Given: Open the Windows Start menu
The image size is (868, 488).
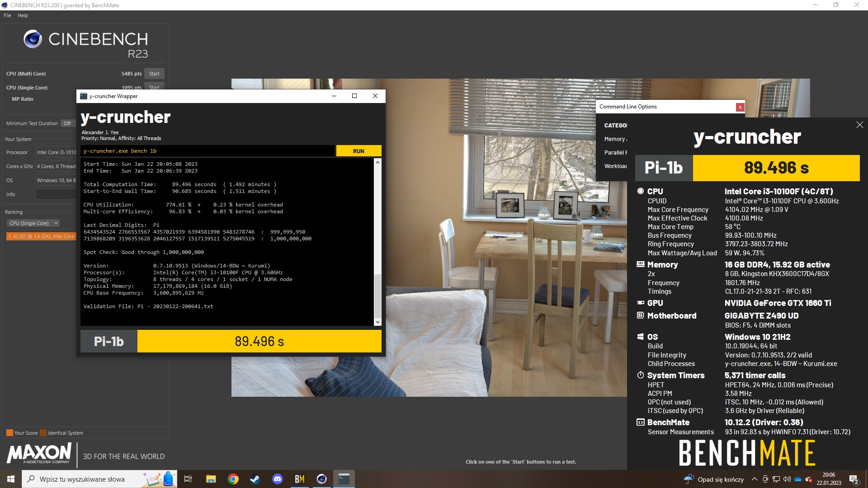Looking at the screenshot, I should (11, 479).
